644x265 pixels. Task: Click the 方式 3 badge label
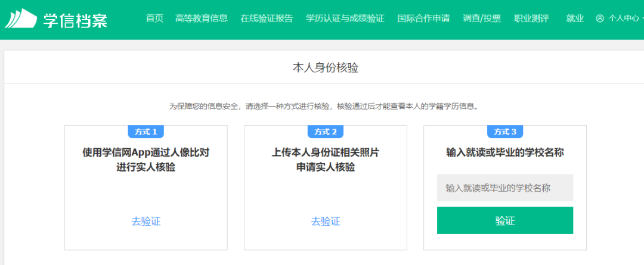pyautogui.click(x=505, y=132)
